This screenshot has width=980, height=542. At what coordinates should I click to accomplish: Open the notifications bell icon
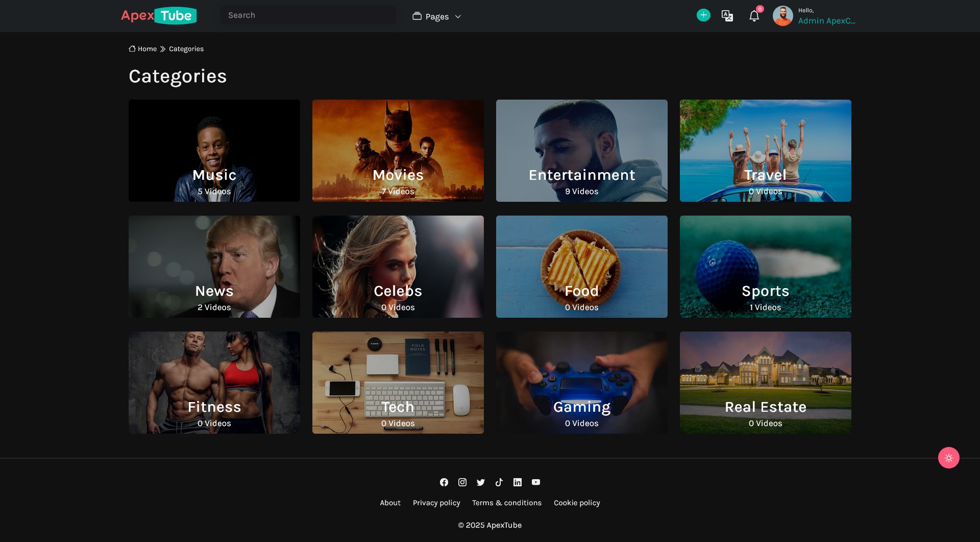pos(754,16)
